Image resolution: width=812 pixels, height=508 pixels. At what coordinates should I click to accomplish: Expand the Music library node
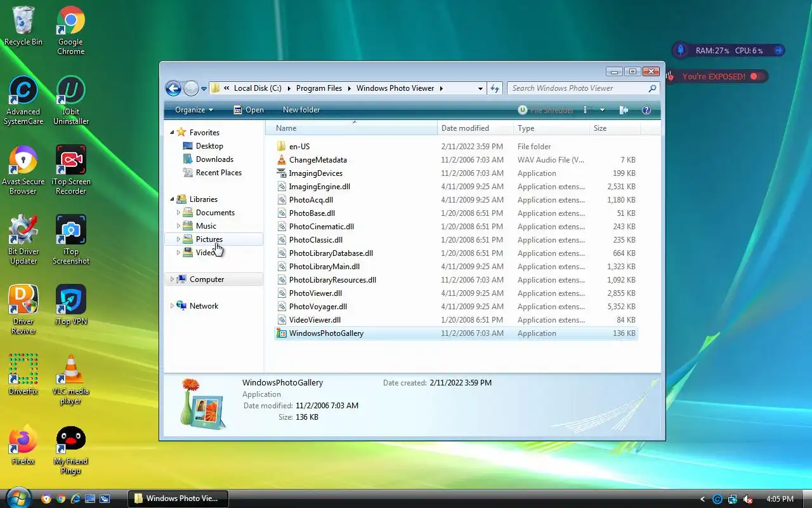178,226
